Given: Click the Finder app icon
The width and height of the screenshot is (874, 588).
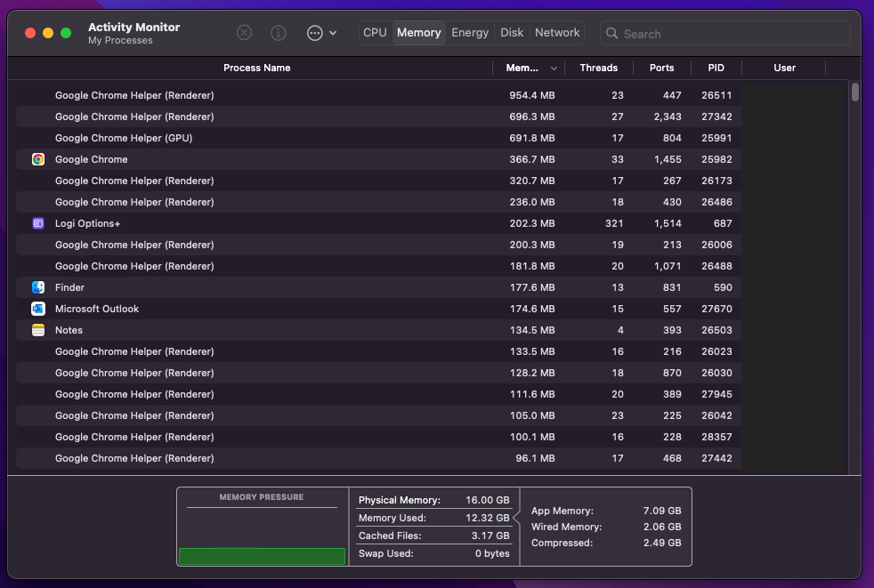Looking at the screenshot, I should click(38, 287).
